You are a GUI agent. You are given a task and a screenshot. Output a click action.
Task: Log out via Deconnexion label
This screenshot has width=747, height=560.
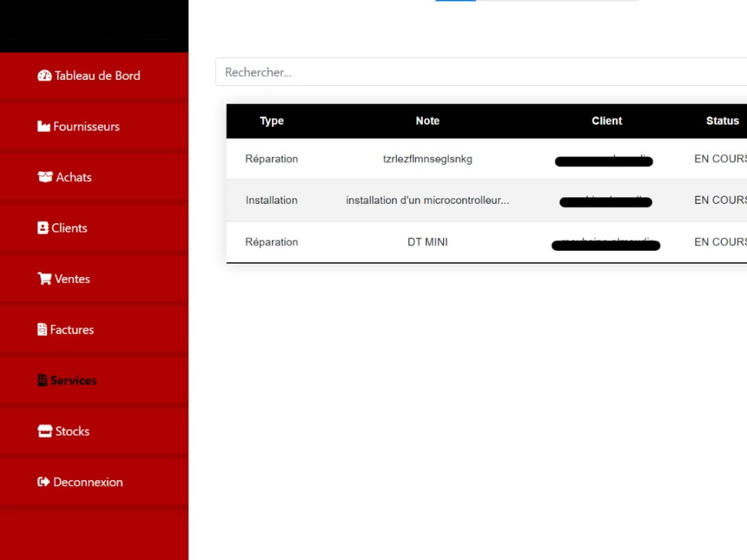(x=87, y=482)
